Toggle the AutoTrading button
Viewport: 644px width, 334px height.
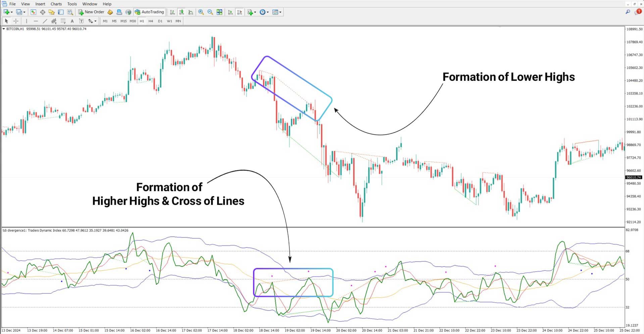(149, 12)
